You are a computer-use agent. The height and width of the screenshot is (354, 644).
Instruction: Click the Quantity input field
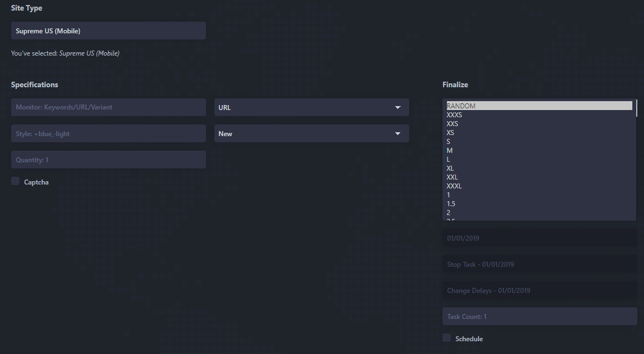click(x=108, y=159)
